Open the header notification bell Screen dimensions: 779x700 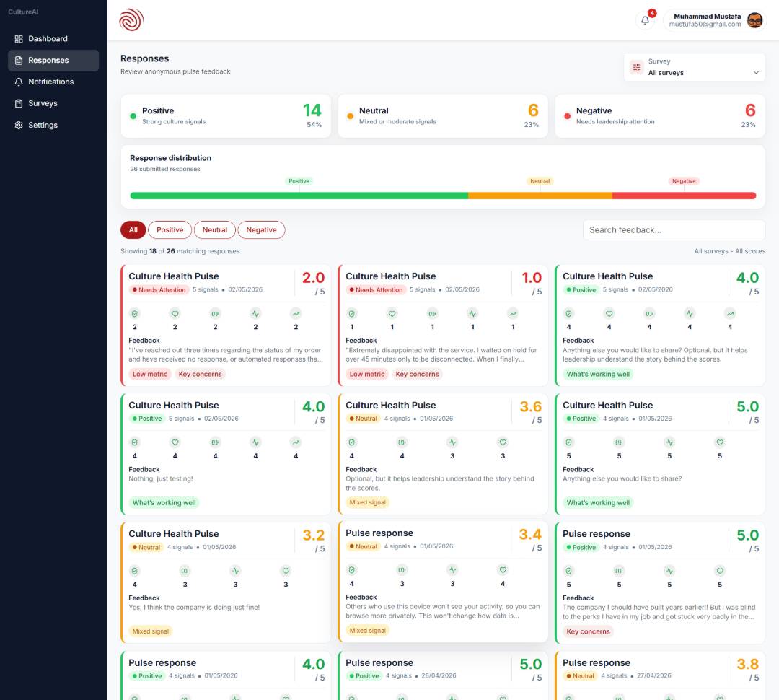coord(645,20)
